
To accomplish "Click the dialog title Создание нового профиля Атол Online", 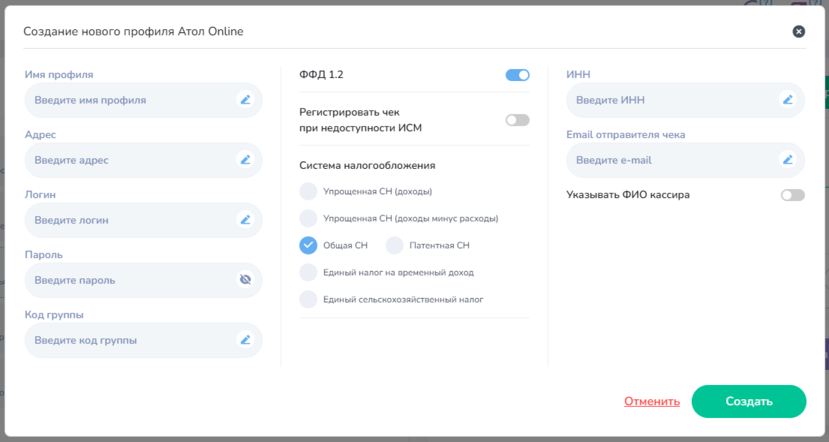I will [133, 31].
